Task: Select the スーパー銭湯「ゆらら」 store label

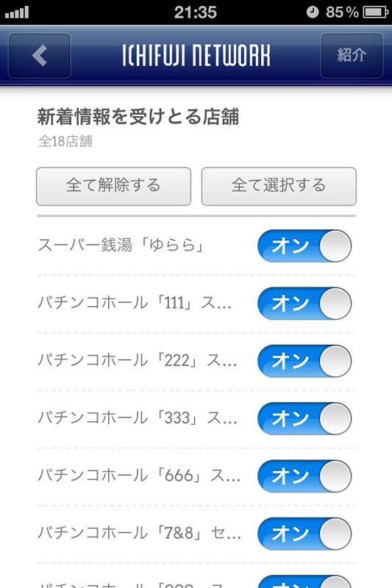Action: (x=121, y=245)
